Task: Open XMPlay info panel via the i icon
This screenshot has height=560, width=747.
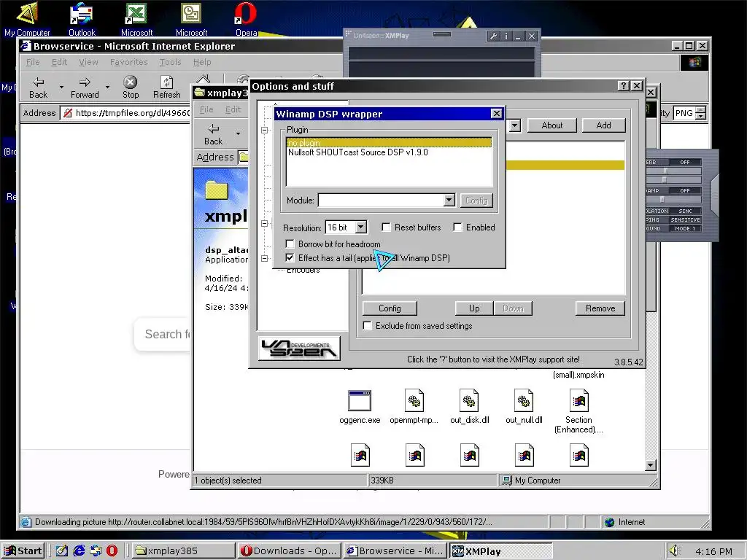Action: click(506, 36)
